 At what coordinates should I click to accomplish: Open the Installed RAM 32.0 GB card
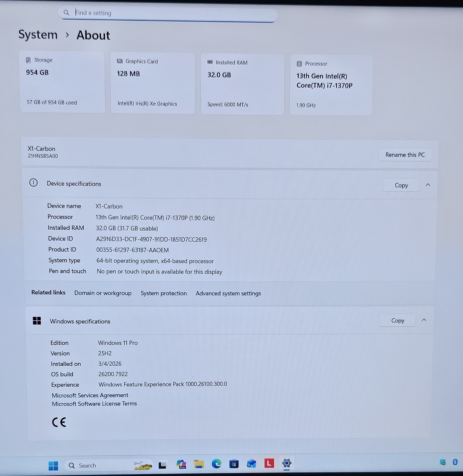click(x=242, y=84)
